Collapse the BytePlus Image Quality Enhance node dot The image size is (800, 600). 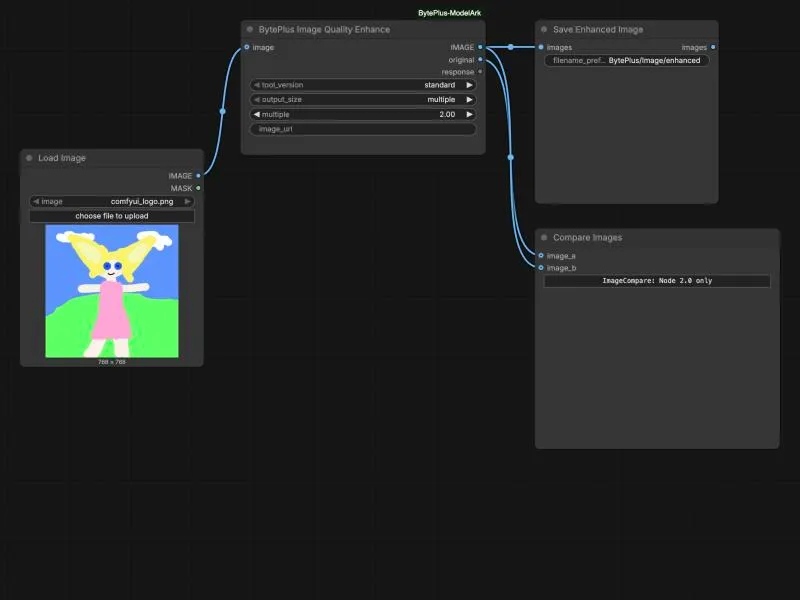pyautogui.click(x=249, y=30)
